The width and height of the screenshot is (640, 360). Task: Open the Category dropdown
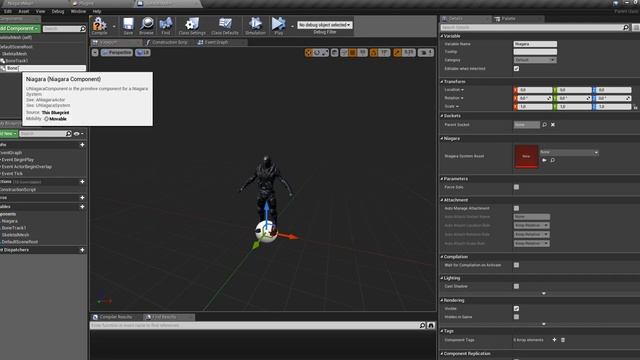tap(535, 60)
